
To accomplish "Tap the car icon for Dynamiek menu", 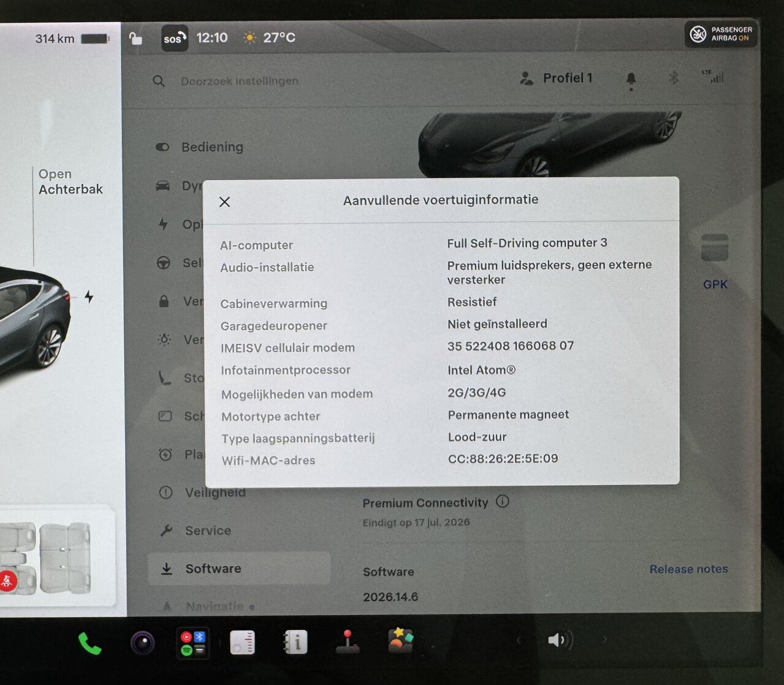I will tap(163, 186).
